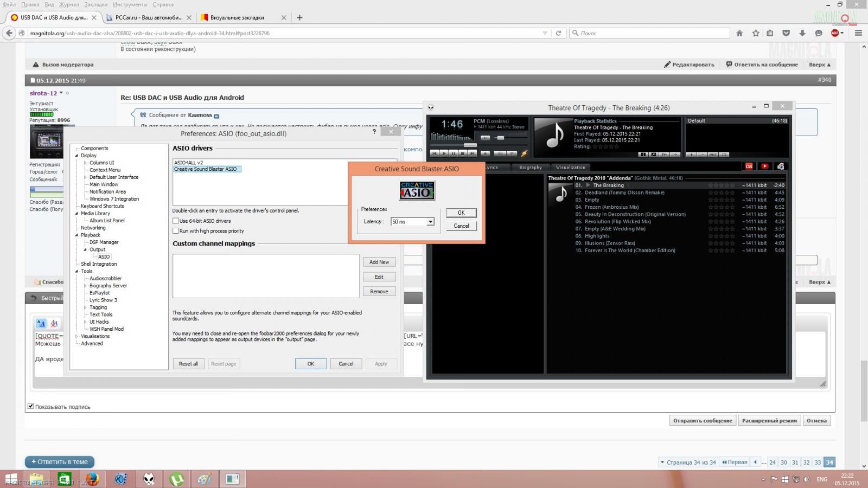This screenshot has height=488, width=868.
Task: Click the arrow button in the Playback Statistics panel
Action: 675,155
